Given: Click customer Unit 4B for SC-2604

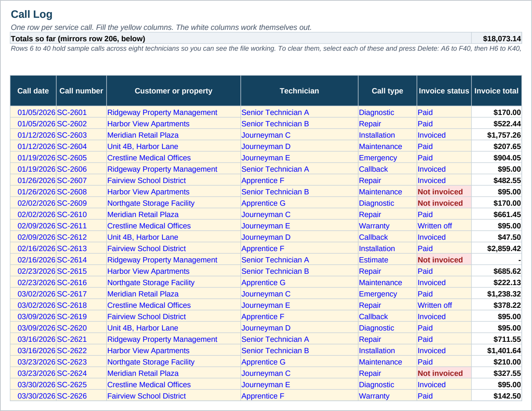Looking at the screenshot, I should coord(173,146).
